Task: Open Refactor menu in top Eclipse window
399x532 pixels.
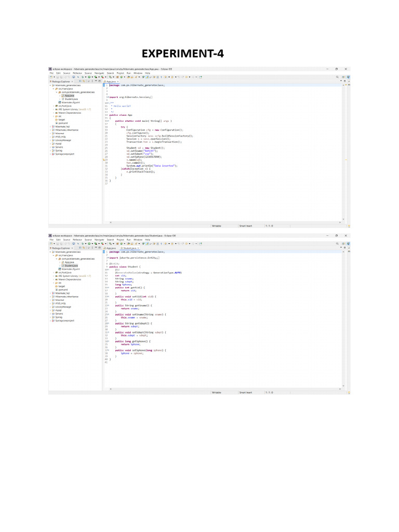Action: [x=77, y=73]
